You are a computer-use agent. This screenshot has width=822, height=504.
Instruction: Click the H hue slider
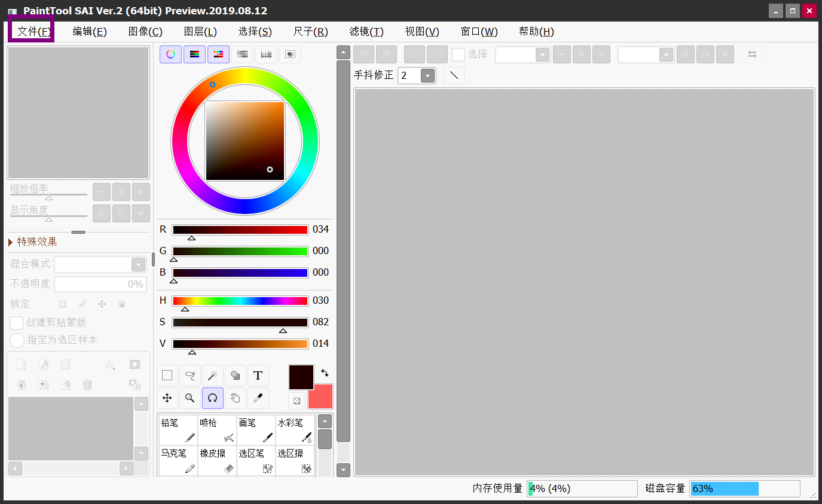pos(240,301)
